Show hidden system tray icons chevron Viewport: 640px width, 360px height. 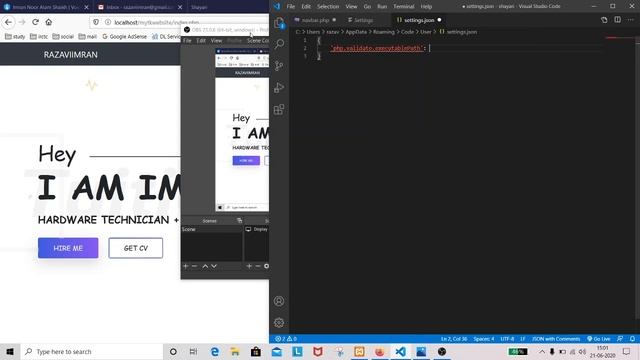[542, 351]
